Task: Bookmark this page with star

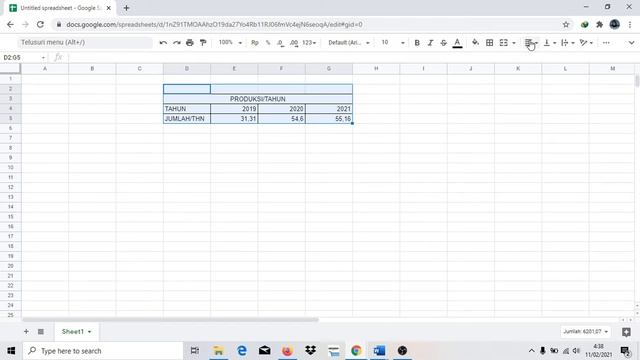Action: (566, 24)
